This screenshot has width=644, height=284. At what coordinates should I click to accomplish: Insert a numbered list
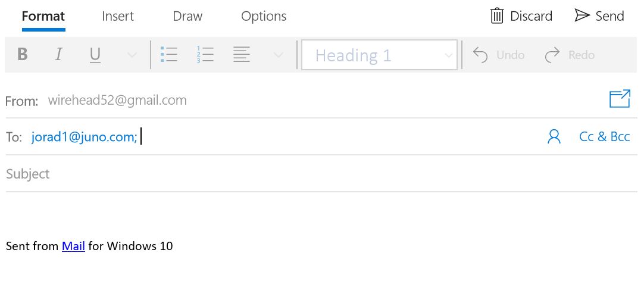(205, 55)
